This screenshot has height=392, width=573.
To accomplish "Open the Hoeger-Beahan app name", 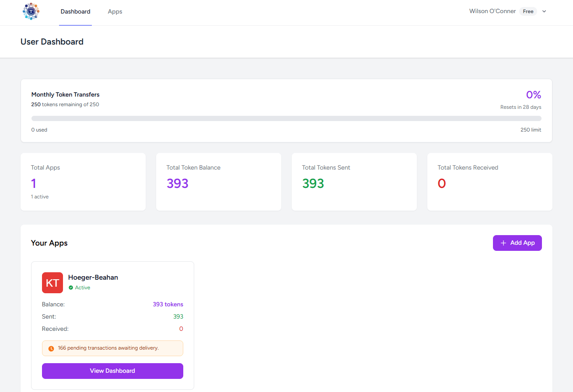I will pos(93,278).
